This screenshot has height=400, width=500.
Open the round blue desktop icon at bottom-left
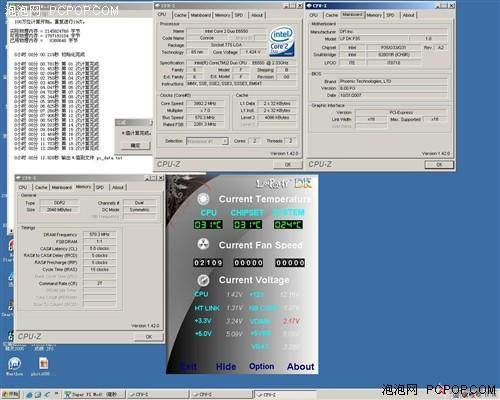(14, 363)
